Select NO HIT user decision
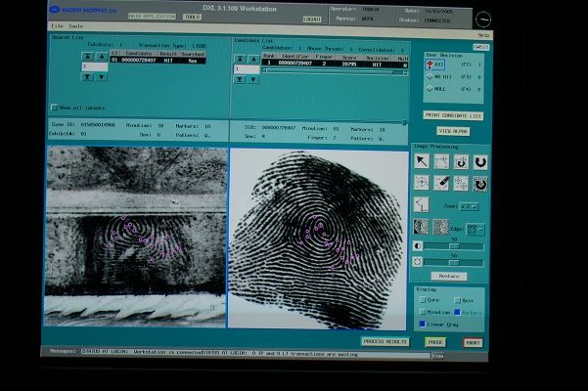This screenshot has height=391, width=588. (x=439, y=77)
